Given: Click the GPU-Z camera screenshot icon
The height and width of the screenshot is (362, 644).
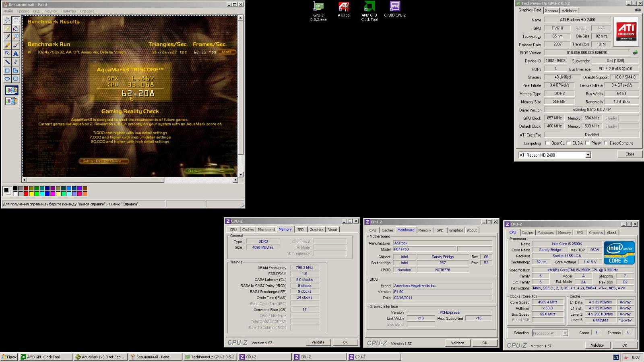Looking at the screenshot, I should (638, 10).
